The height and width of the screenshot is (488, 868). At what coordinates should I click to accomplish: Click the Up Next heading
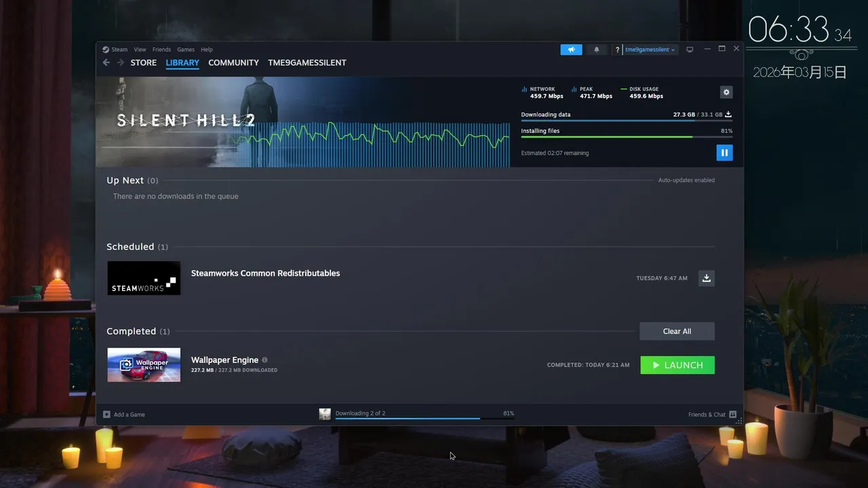[125, 180]
